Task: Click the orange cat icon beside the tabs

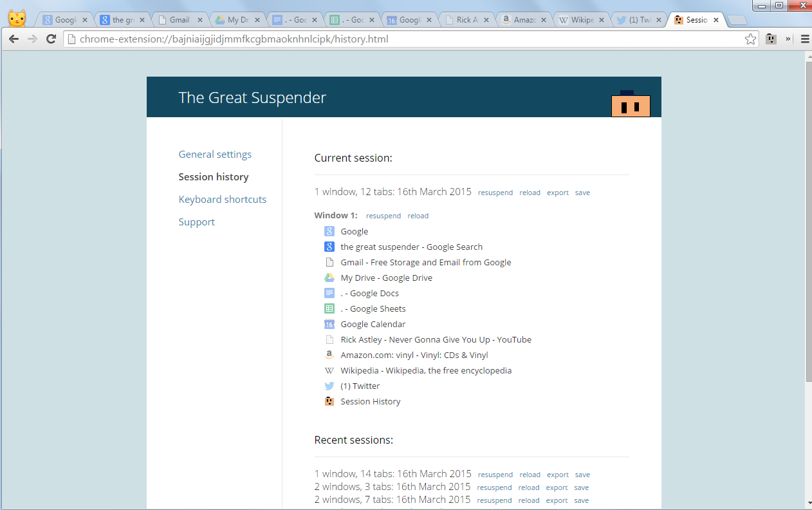Action: [x=17, y=19]
